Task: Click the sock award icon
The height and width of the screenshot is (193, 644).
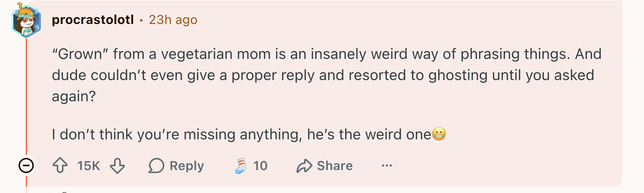Action: tap(240, 165)
